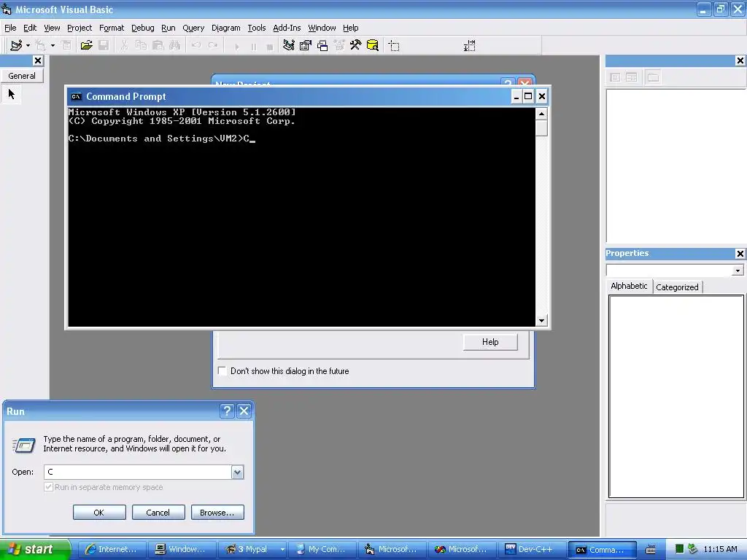
Task: Click the Start run triangle icon
Action: 236,47
